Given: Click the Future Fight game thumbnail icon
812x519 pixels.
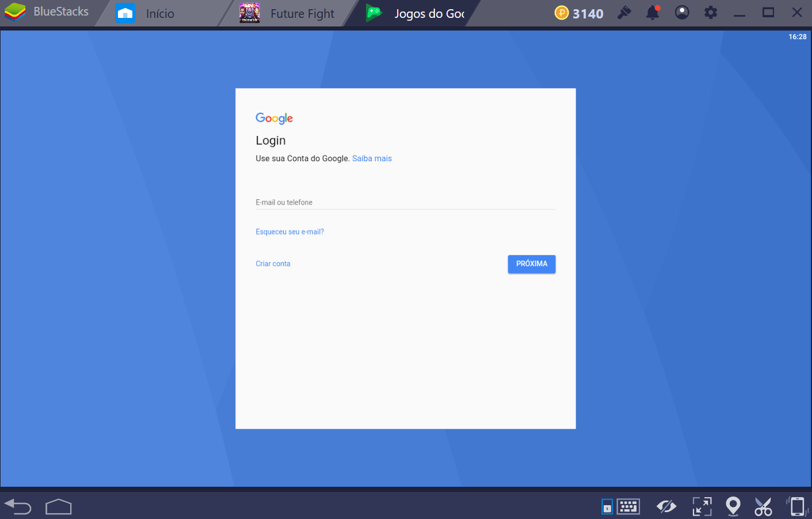Looking at the screenshot, I should [249, 13].
